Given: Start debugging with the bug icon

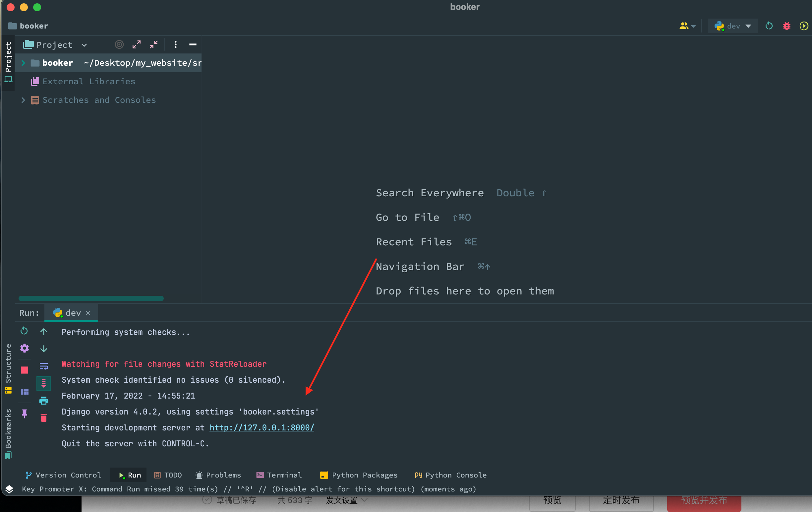Looking at the screenshot, I should click(x=787, y=26).
